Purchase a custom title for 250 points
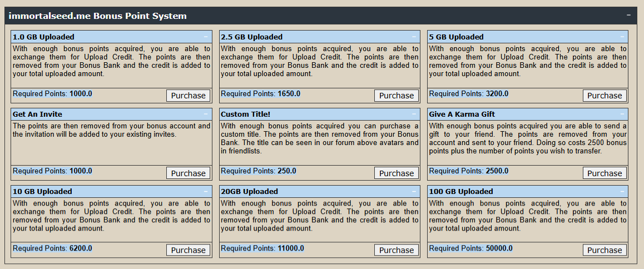The height and width of the screenshot is (269, 644). pos(396,173)
